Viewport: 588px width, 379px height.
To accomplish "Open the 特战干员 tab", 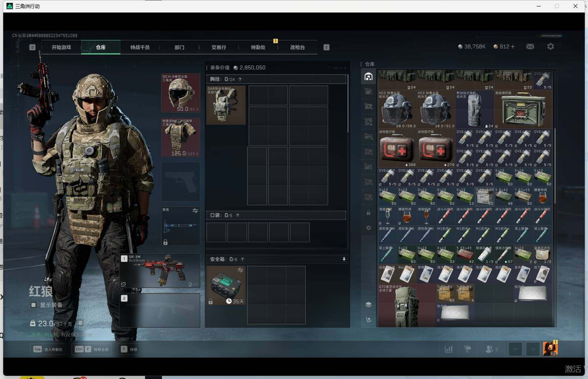I will (140, 47).
